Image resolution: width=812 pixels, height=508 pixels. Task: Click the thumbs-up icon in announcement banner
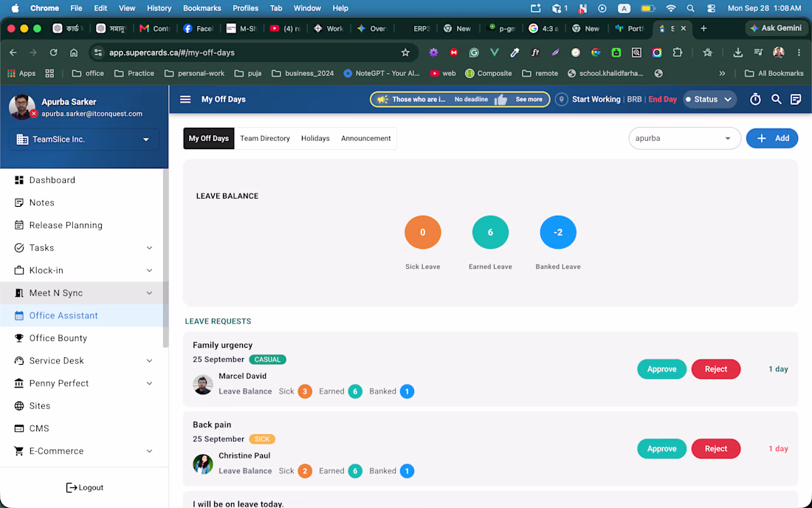click(x=500, y=100)
